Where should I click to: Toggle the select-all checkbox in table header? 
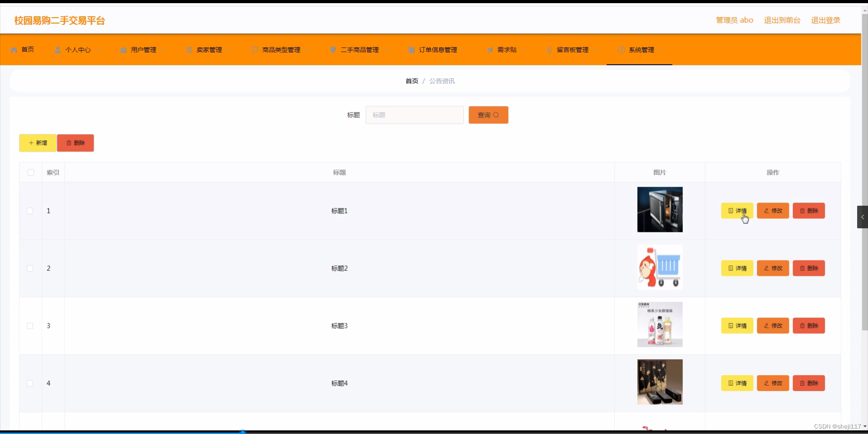click(31, 172)
